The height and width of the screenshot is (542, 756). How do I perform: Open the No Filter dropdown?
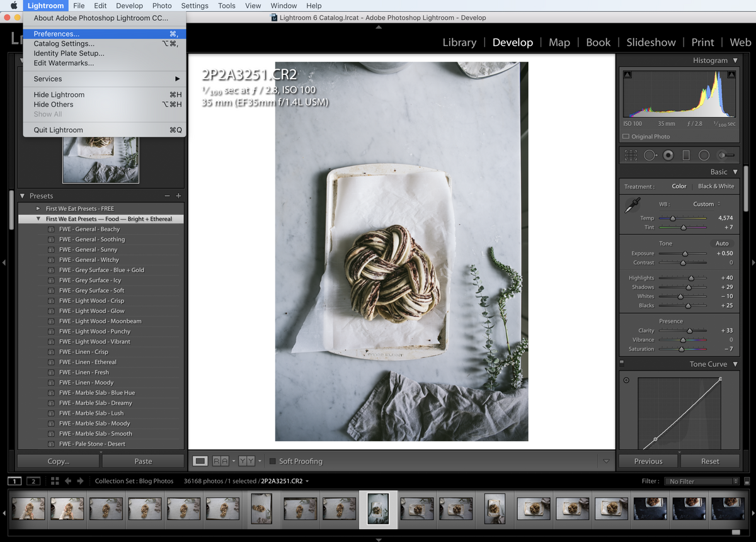(702, 482)
